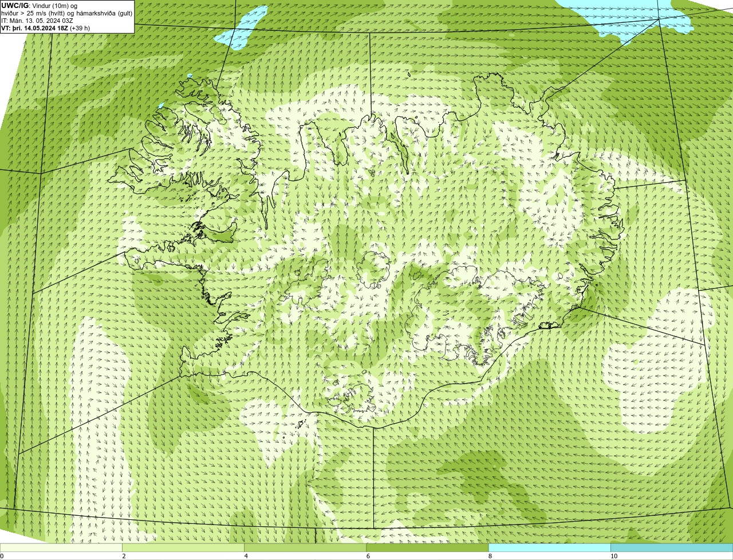733x560 pixels.
Task: Click the teal swatch above 10 m/s
Action: pos(672,547)
